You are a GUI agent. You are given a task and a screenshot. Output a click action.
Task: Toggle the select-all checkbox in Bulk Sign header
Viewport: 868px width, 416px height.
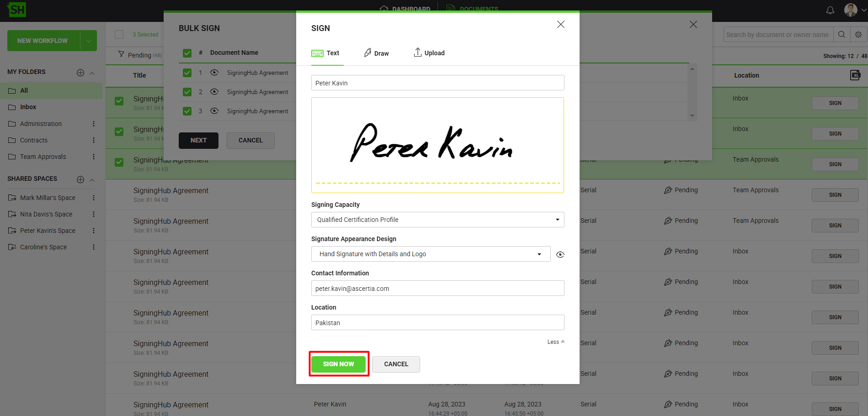click(187, 53)
